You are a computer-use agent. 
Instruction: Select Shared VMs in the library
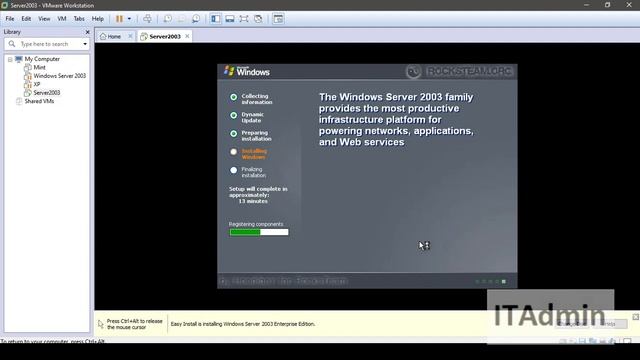pos(39,101)
